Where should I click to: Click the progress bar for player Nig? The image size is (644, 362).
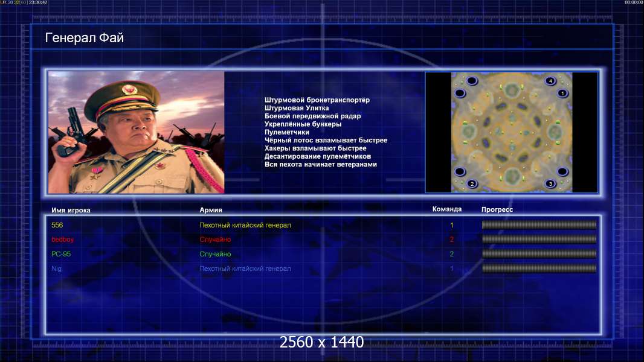click(x=539, y=269)
